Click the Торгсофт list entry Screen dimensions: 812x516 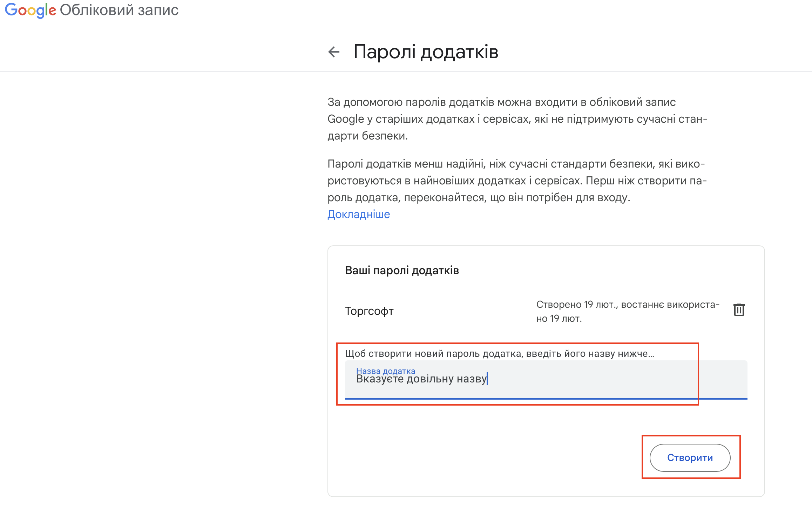[x=369, y=311]
